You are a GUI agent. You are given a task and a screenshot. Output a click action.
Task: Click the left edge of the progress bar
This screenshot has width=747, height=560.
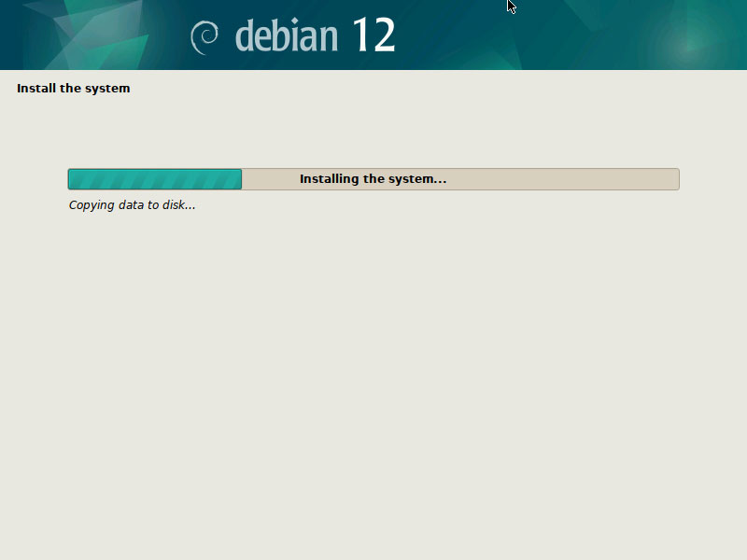[x=70, y=179]
